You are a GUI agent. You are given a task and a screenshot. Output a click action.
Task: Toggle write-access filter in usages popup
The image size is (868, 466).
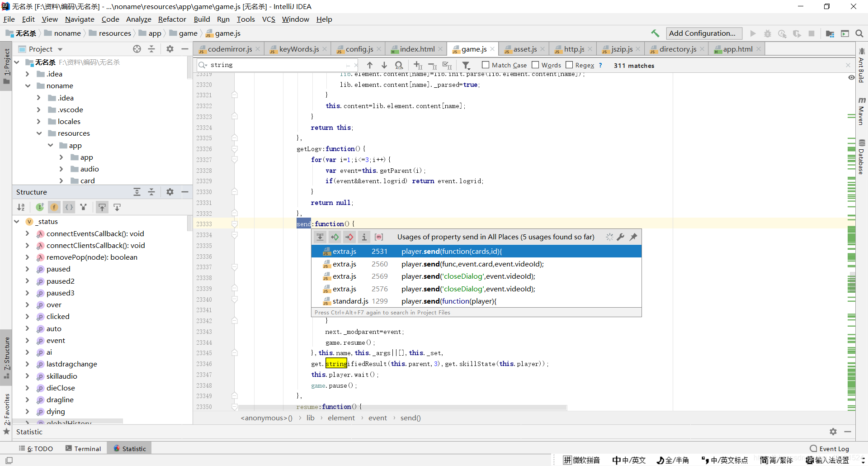[x=349, y=237]
